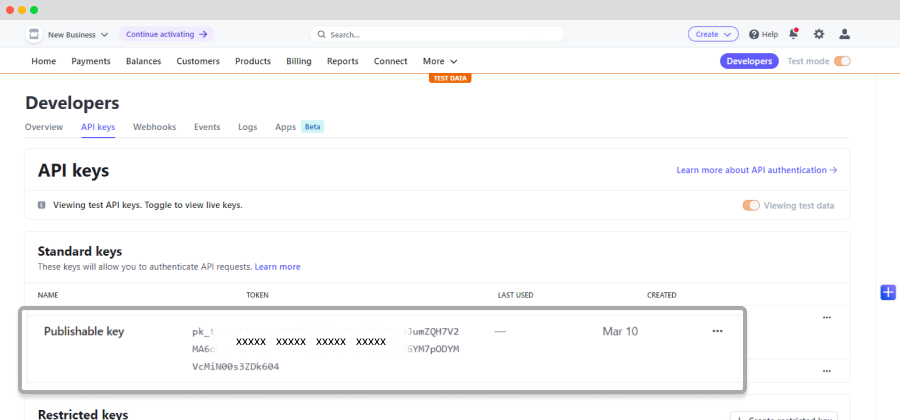Screen dimensions: 900x420
Task: Open the user profile icon
Action: pos(844,34)
